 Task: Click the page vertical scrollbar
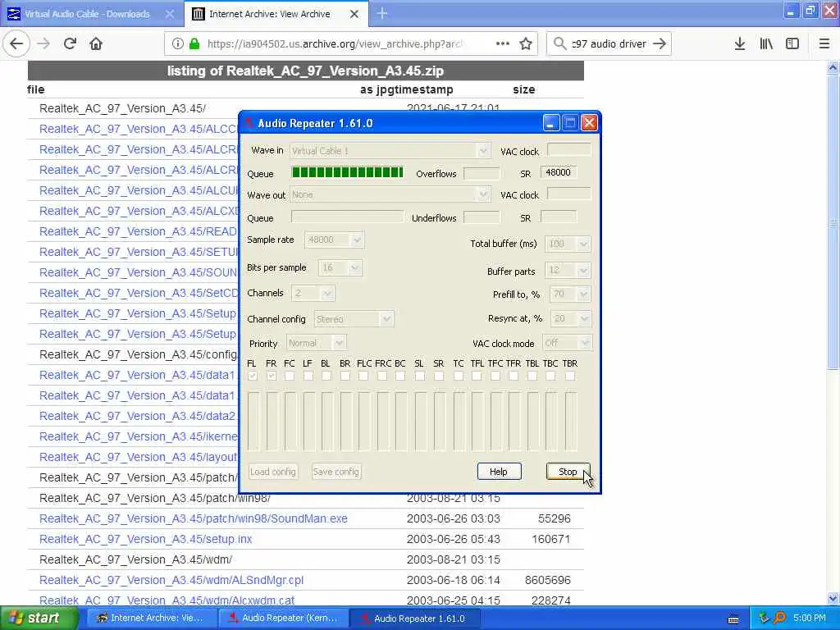pos(833,332)
